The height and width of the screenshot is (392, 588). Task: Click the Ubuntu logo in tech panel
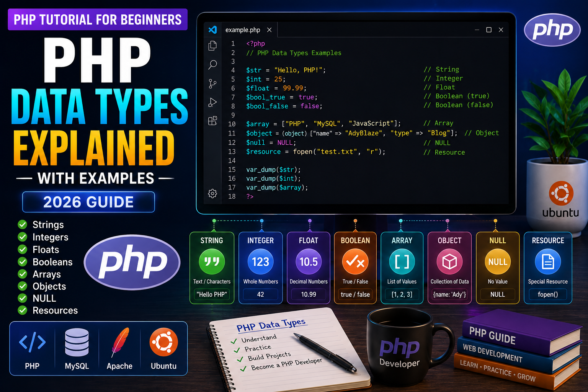pyautogui.click(x=163, y=342)
